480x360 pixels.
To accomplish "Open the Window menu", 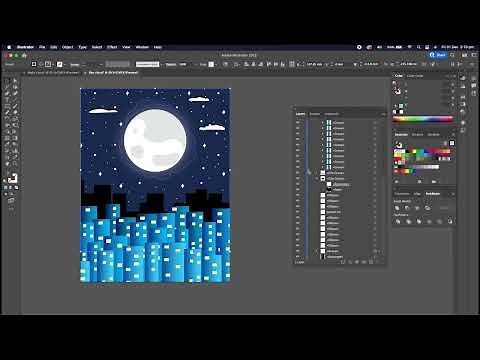I will (x=142, y=47).
